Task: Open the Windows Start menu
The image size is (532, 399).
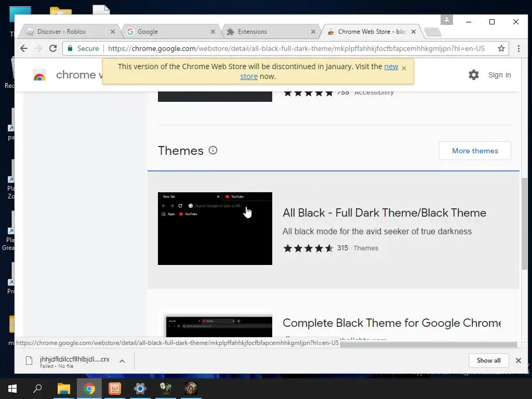Action: (12, 389)
